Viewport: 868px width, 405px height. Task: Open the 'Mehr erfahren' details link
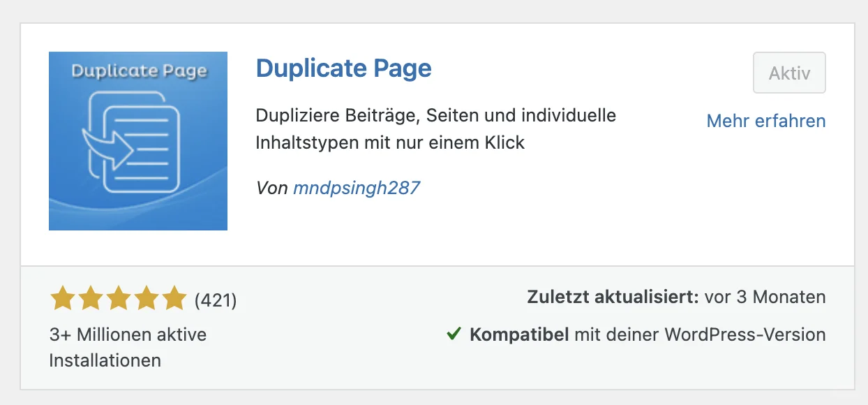click(x=765, y=121)
